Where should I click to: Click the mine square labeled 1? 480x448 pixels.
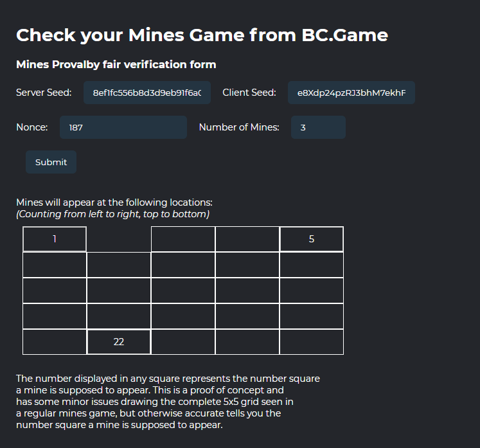(55, 239)
